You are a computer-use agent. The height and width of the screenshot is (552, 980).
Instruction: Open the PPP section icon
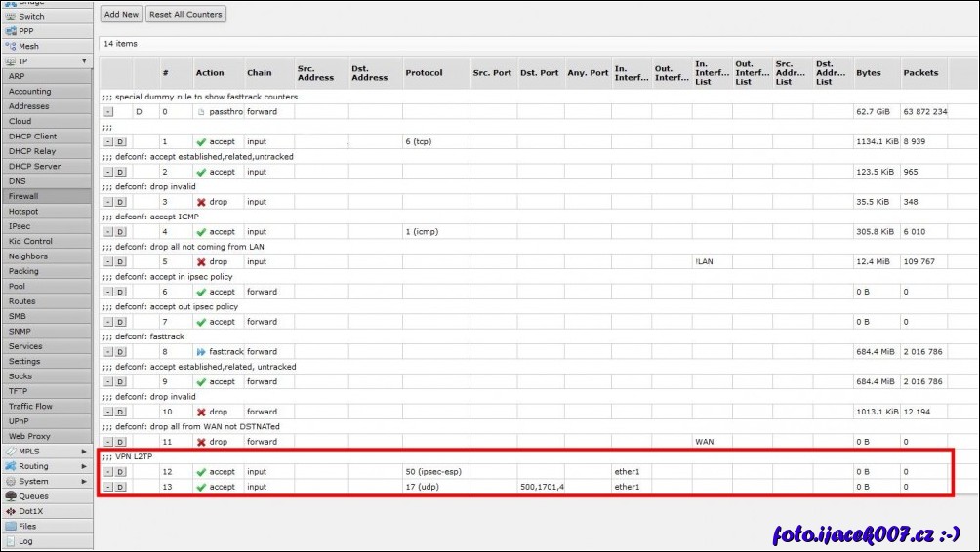[11, 31]
